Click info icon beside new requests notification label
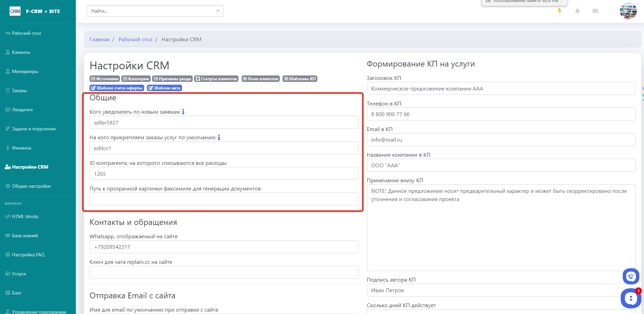This screenshot has width=644, height=314. (x=183, y=112)
